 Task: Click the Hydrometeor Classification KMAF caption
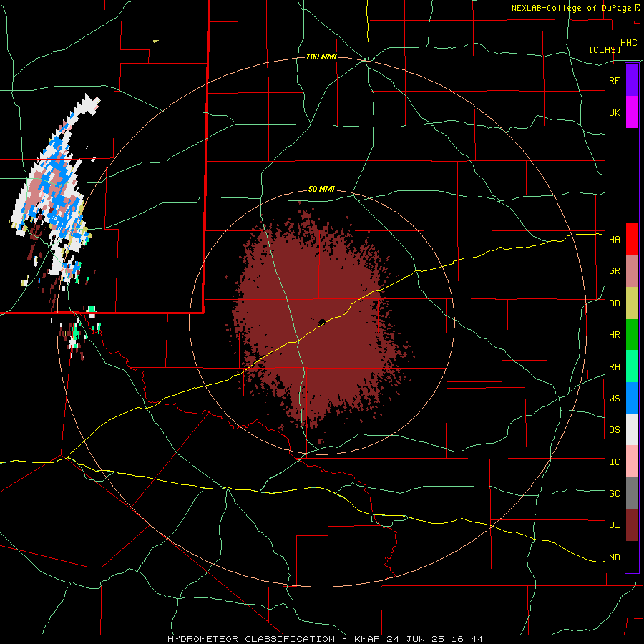click(x=325, y=639)
